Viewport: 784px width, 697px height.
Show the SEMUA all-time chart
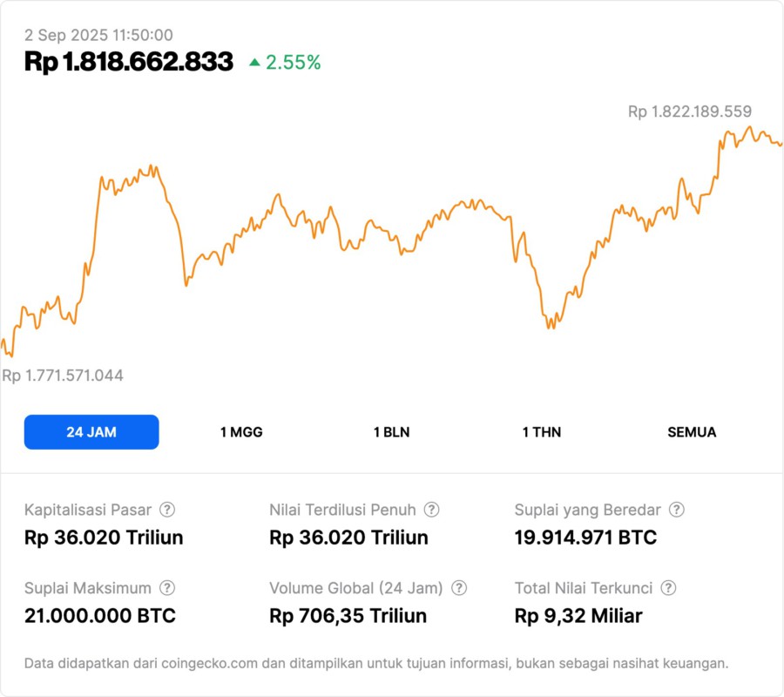pyautogui.click(x=692, y=432)
